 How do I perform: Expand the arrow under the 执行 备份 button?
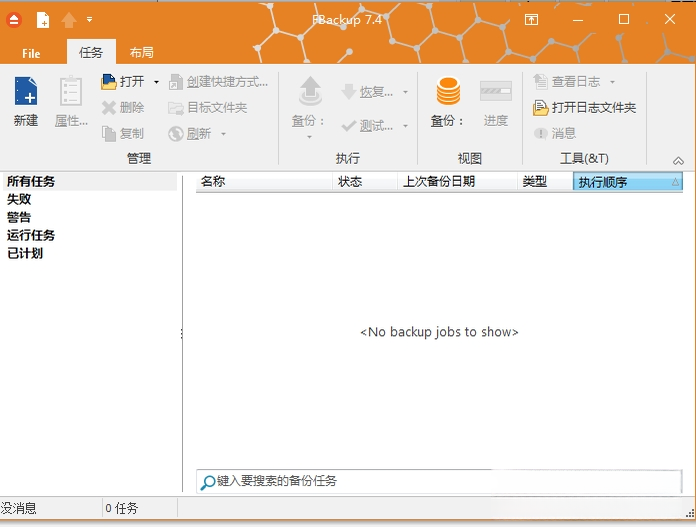tap(309, 137)
